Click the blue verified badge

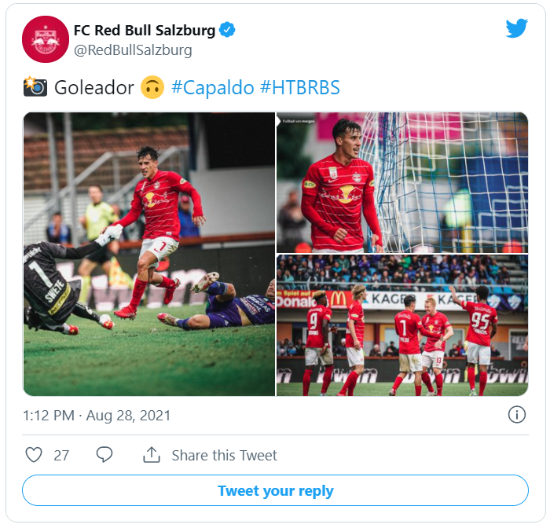227,30
